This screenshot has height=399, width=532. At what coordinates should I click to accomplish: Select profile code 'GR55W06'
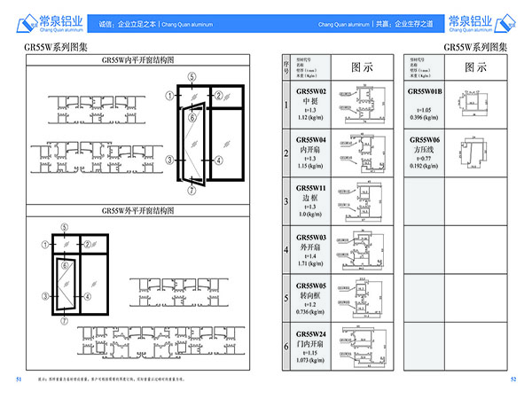425,140
